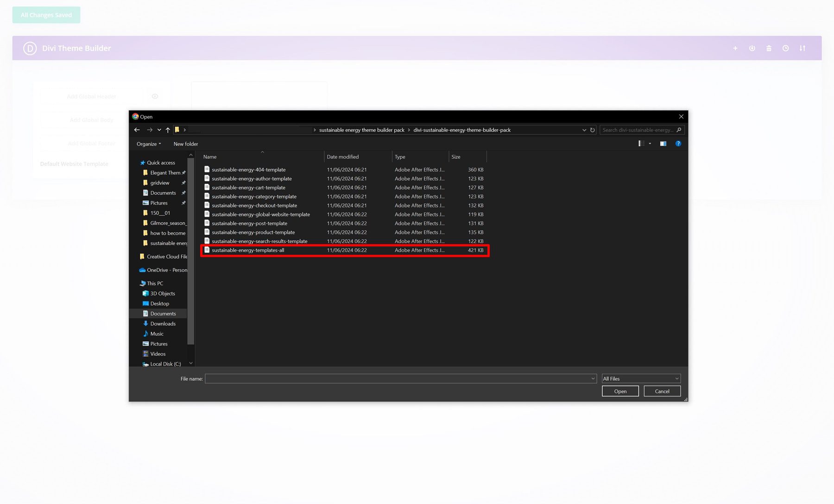Open the Desktop folder in sidebar
The height and width of the screenshot is (504, 834).
(159, 304)
